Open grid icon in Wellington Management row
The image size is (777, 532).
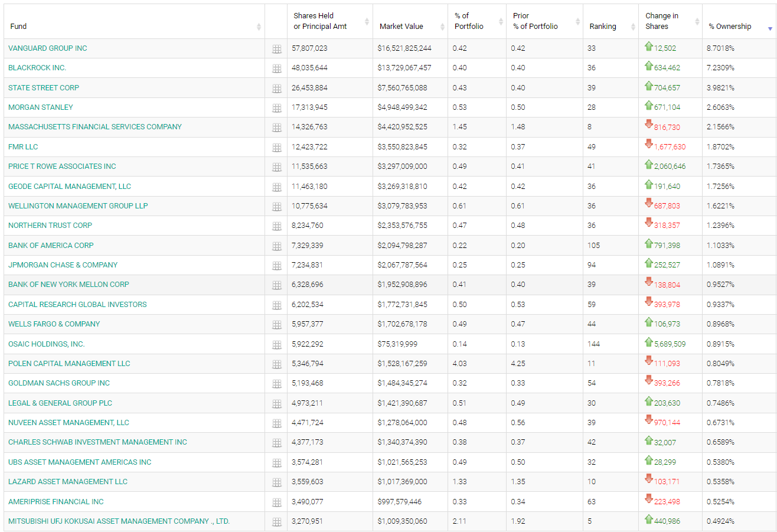(x=276, y=207)
